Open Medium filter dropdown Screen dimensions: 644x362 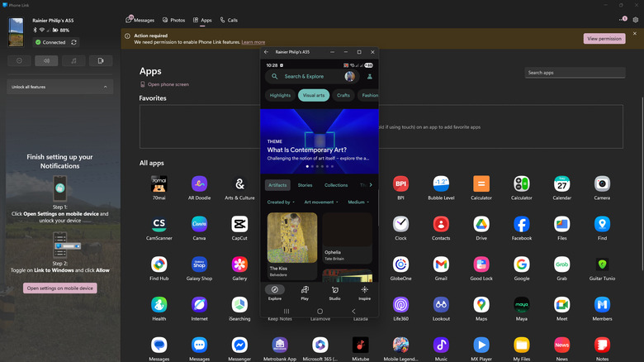point(358,202)
